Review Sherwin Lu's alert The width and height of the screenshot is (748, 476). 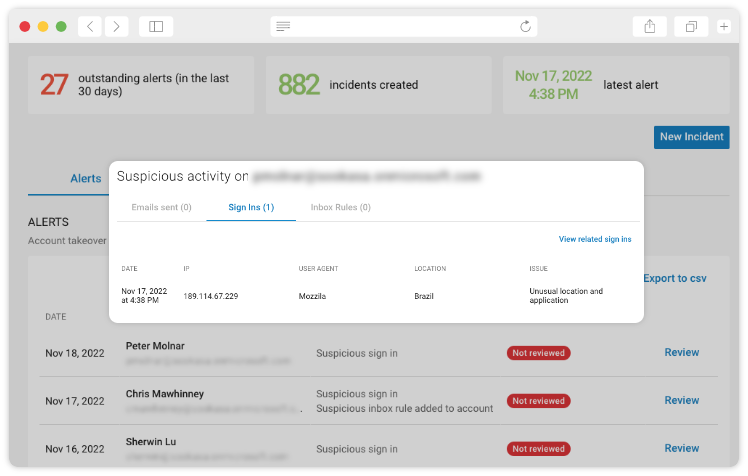(x=681, y=449)
